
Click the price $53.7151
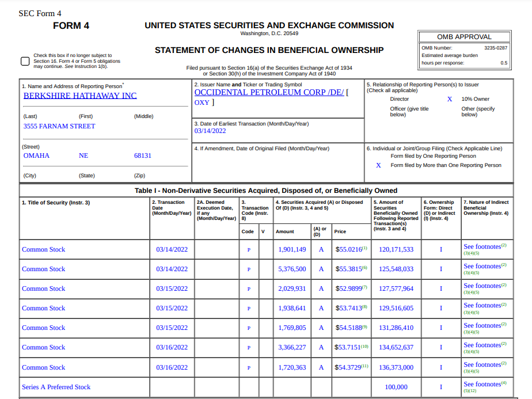[347, 347]
